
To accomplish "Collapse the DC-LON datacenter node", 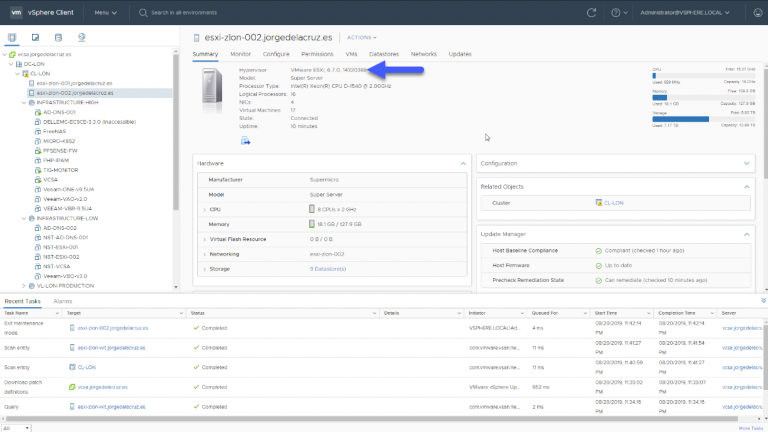I will tap(11, 64).
